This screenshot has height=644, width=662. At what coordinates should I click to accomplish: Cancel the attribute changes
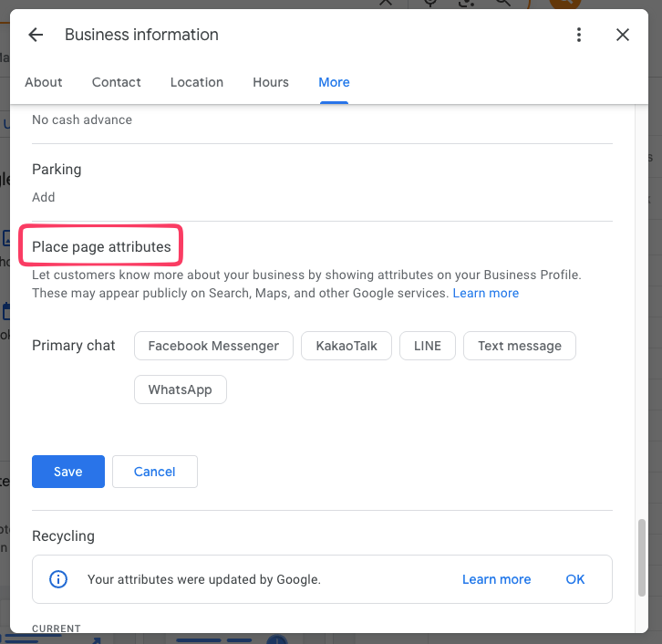coord(155,472)
